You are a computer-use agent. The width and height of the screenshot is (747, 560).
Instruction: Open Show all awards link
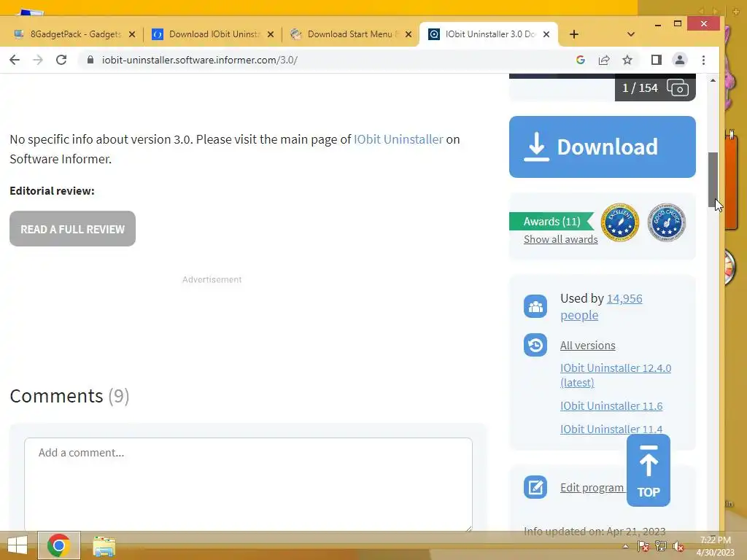(561, 239)
